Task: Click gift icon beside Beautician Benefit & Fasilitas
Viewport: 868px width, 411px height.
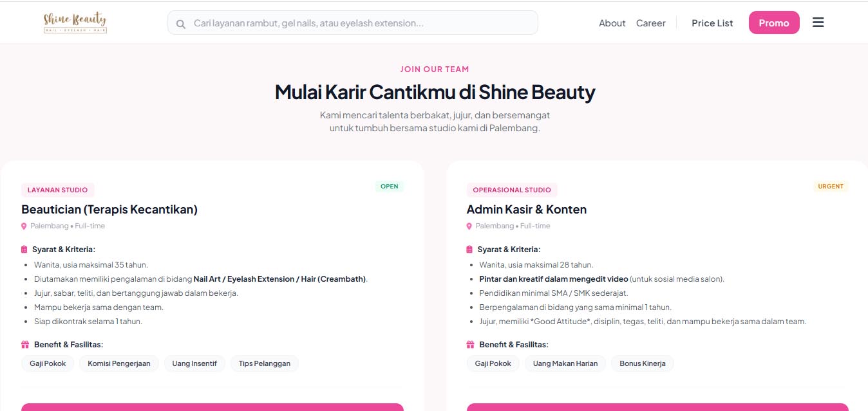Action: click(25, 345)
